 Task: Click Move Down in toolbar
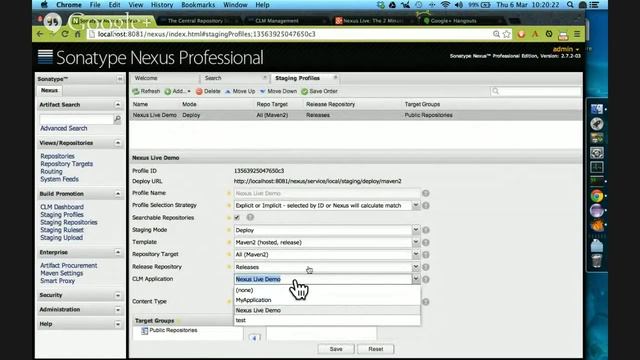click(x=278, y=91)
